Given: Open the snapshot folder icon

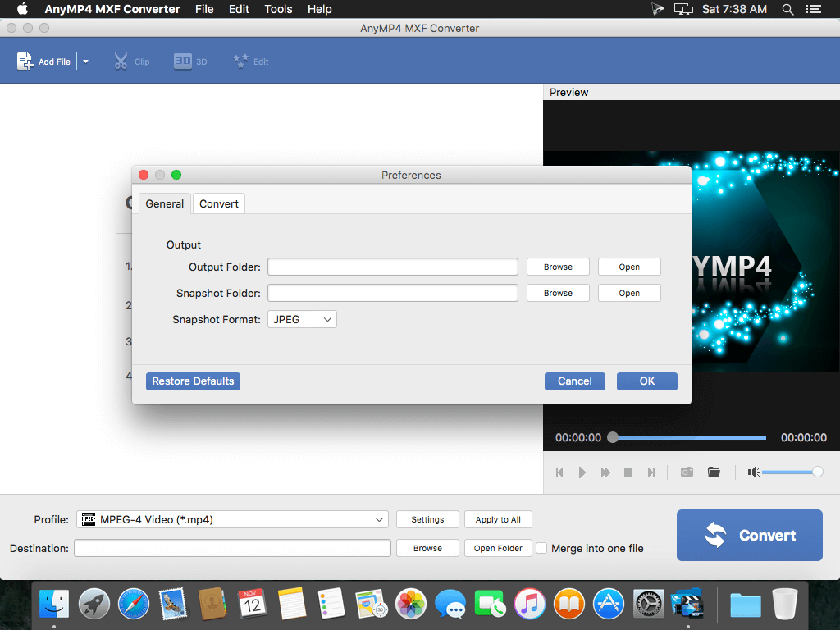Looking at the screenshot, I should click(x=714, y=472).
